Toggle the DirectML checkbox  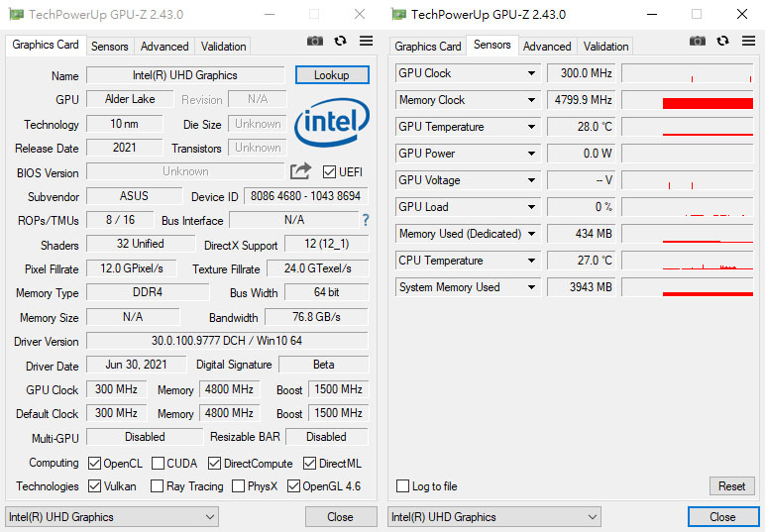(309, 464)
